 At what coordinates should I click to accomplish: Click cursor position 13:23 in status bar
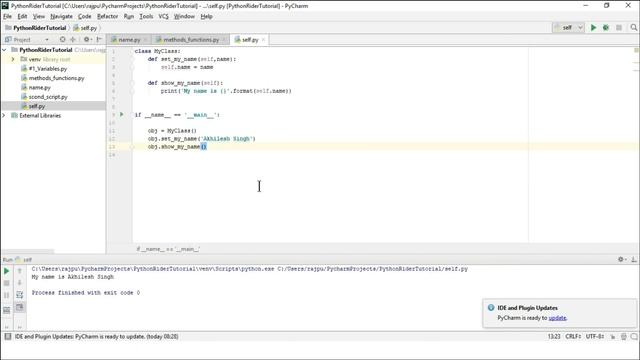[x=554, y=336]
